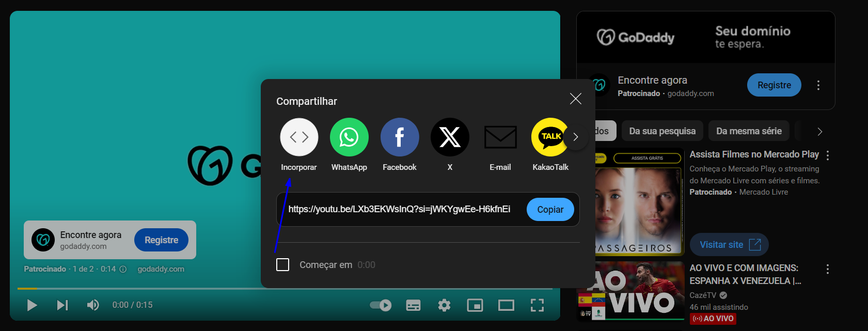The image size is (868, 331).
Task: Click Registre button in sidebar GoDaddy ad
Action: [774, 85]
